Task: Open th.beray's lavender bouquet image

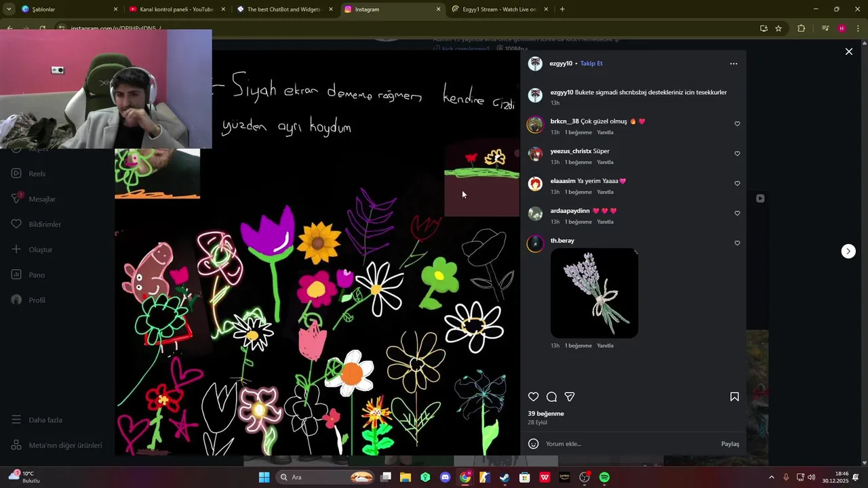Action: (x=594, y=293)
